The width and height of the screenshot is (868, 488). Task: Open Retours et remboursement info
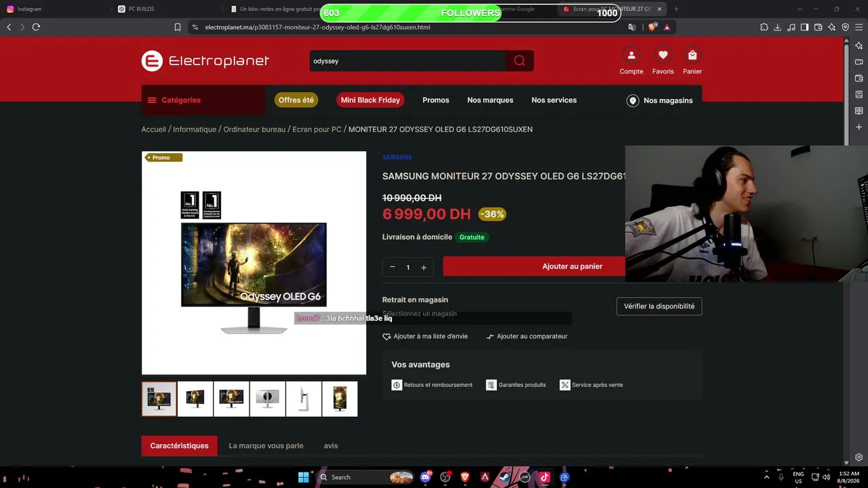click(x=432, y=385)
